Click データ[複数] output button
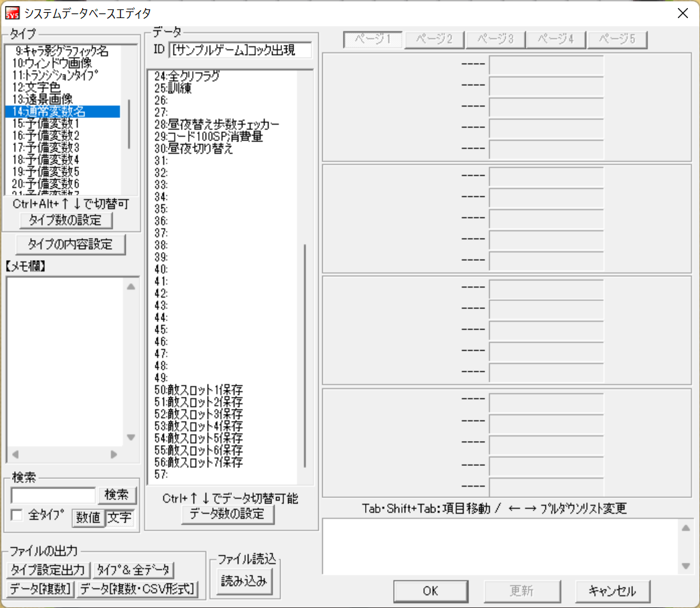This screenshot has width=700, height=608. 41,589
